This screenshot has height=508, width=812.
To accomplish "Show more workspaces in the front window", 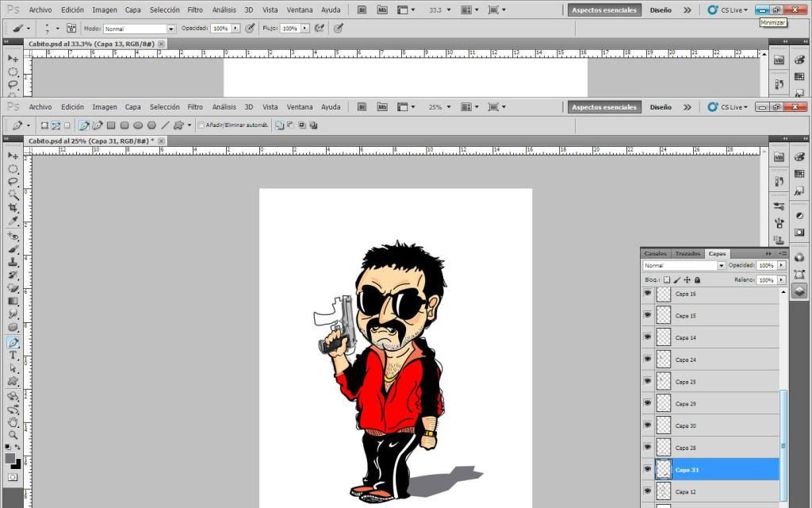I will coord(688,107).
